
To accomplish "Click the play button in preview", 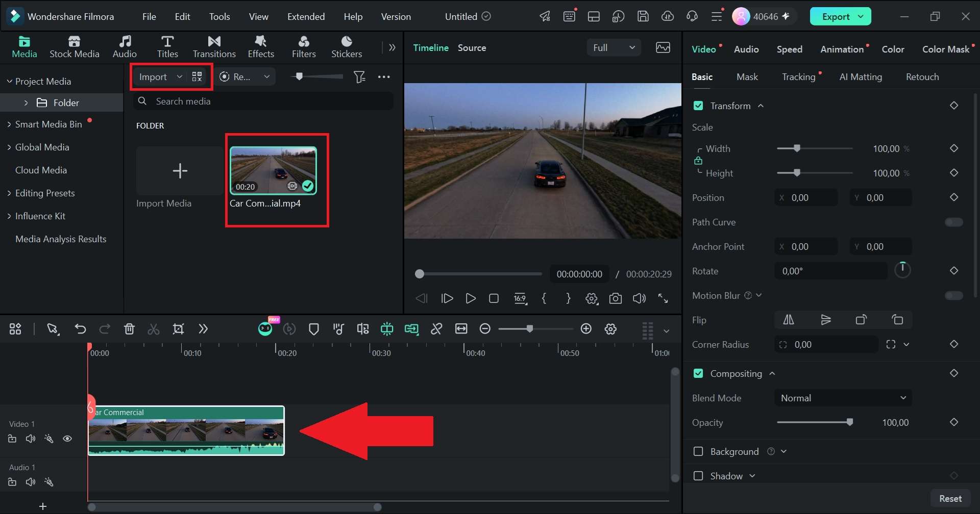I will [471, 299].
